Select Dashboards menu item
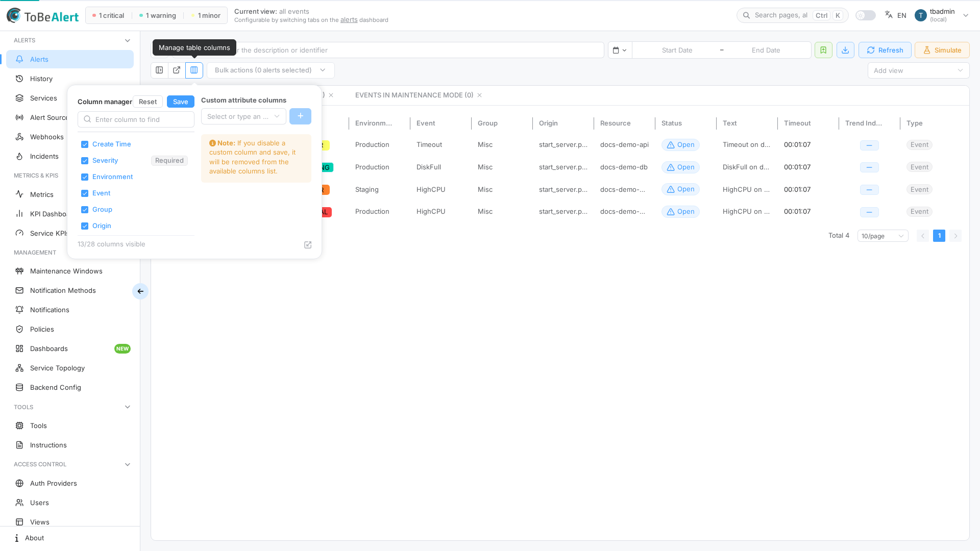Screen dimensions: 980x551 click(70, 348)
